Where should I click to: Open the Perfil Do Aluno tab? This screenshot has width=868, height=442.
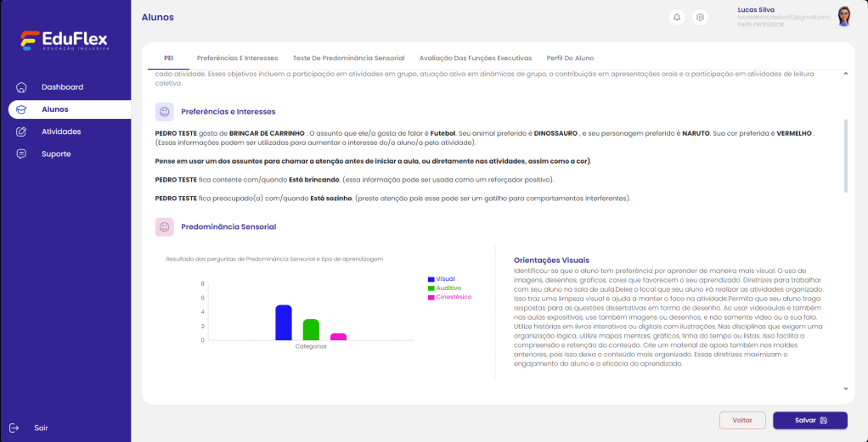(570, 58)
